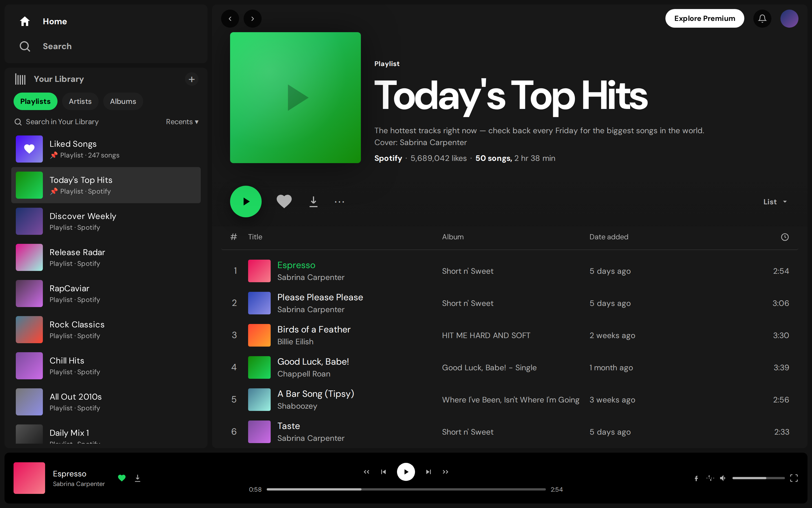Open All Out 2010s playlist
Screen dimensions: 812x508
[106, 402]
